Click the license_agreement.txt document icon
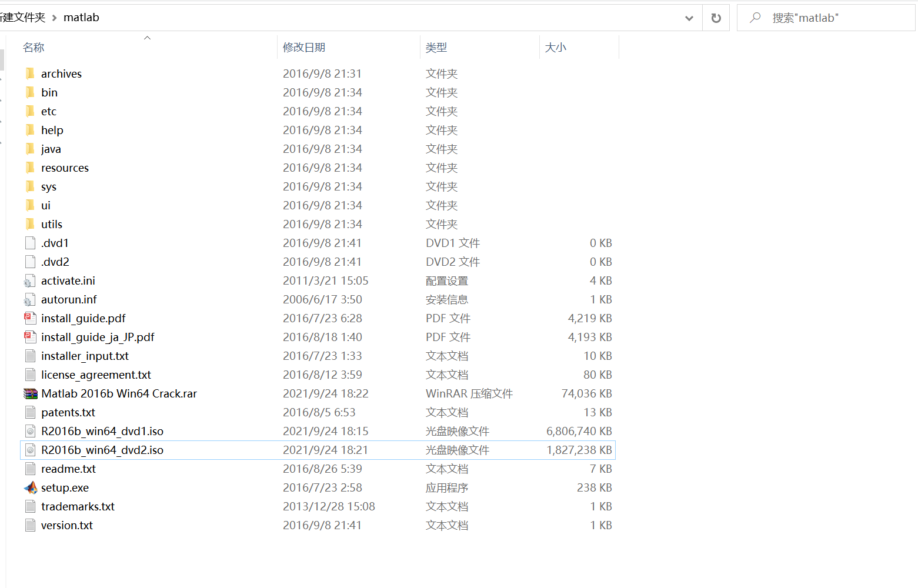918x588 pixels. [30, 375]
